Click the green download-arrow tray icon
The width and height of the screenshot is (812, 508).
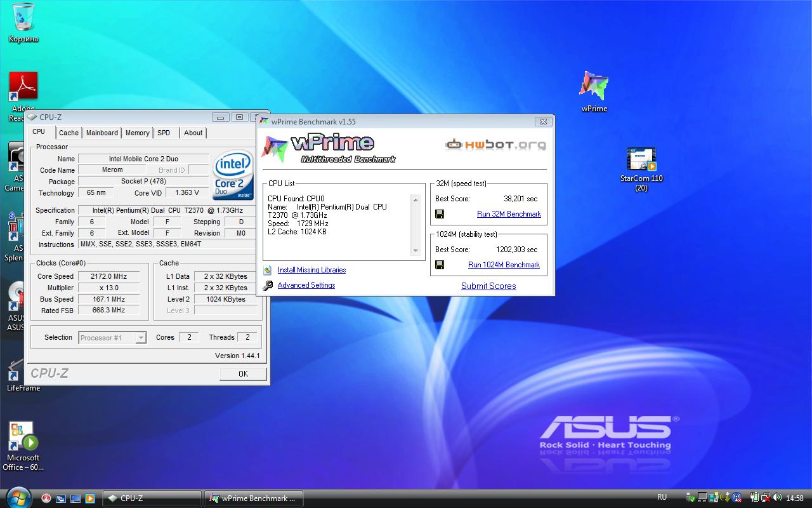point(726,498)
